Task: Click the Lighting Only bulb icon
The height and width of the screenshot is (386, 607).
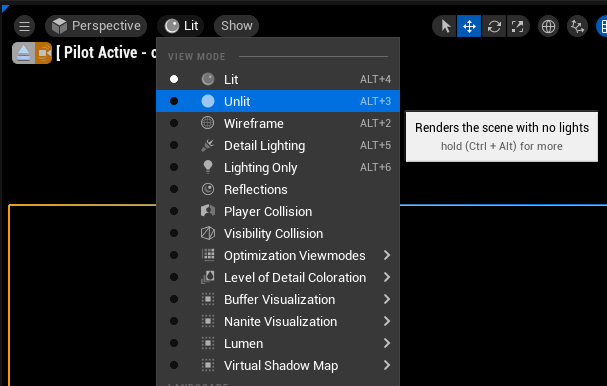Action: (x=208, y=167)
